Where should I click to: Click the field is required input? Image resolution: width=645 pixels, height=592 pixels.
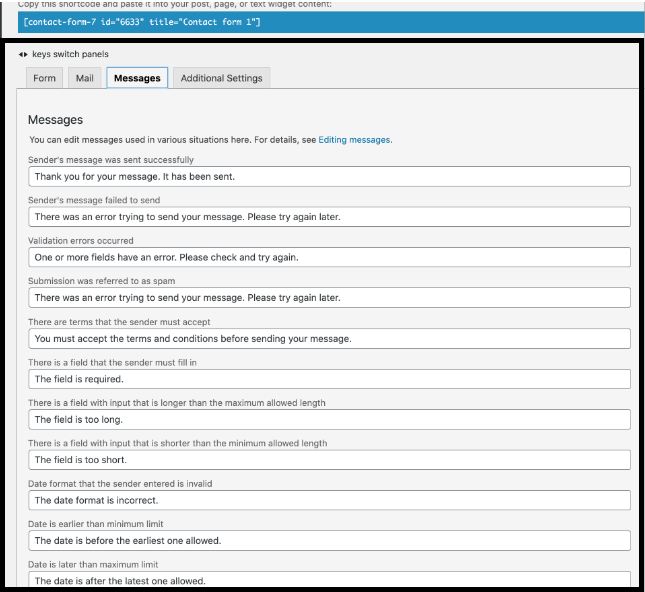[329, 379]
